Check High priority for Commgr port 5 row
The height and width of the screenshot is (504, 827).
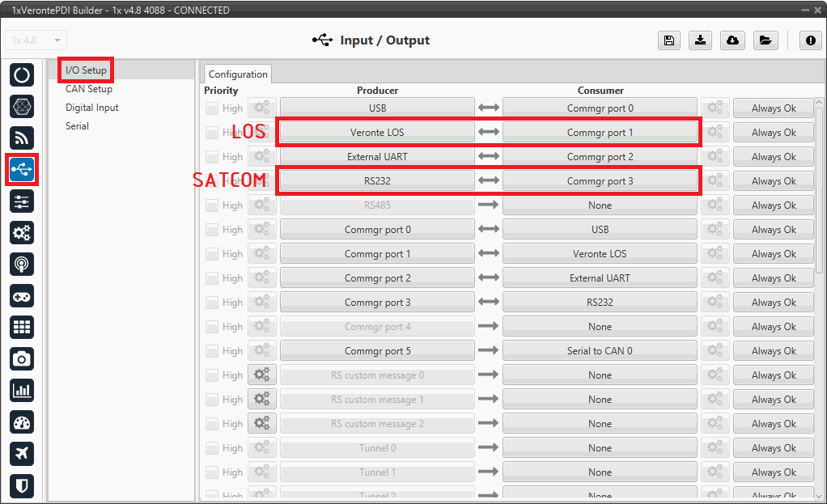coord(212,351)
